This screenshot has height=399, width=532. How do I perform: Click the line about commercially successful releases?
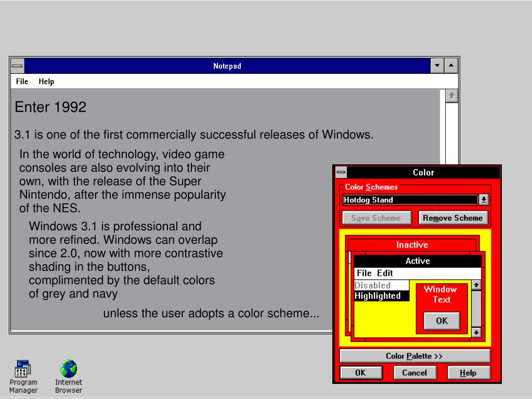(x=194, y=135)
